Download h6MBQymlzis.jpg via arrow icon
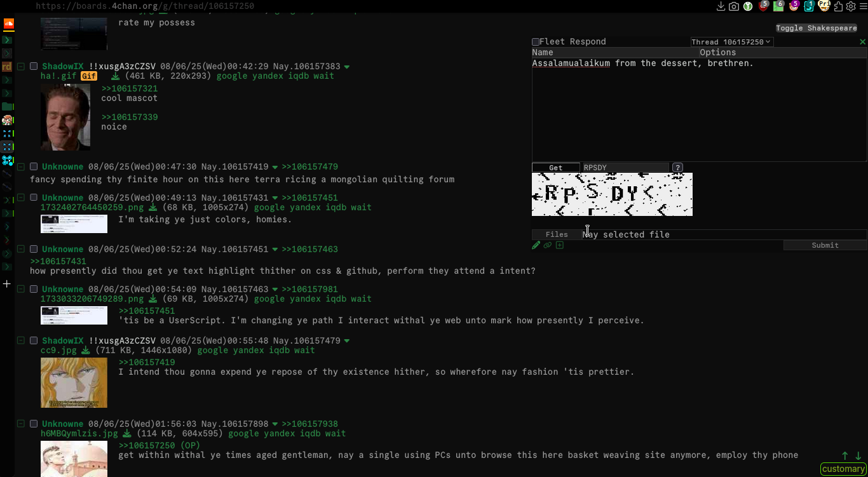868x477 pixels. (x=127, y=434)
